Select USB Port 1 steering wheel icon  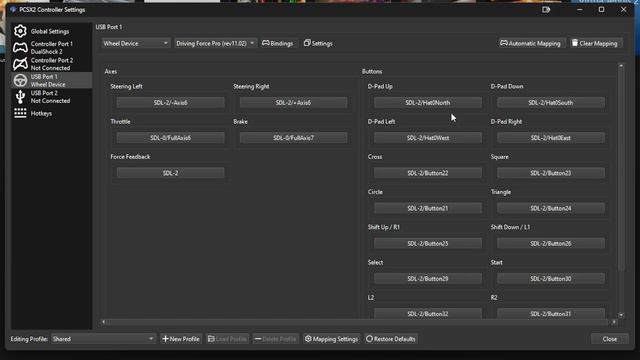click(x=20, y=80)
